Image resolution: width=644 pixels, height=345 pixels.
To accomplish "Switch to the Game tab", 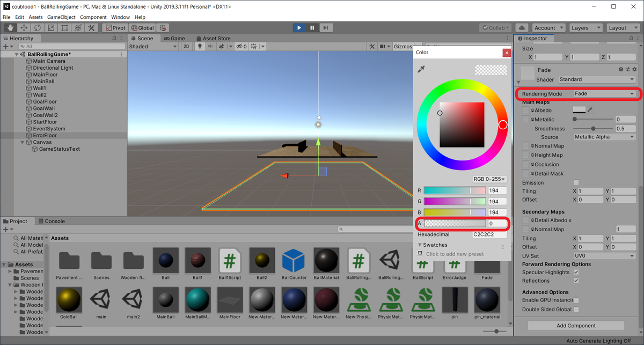I will point(174,38).
